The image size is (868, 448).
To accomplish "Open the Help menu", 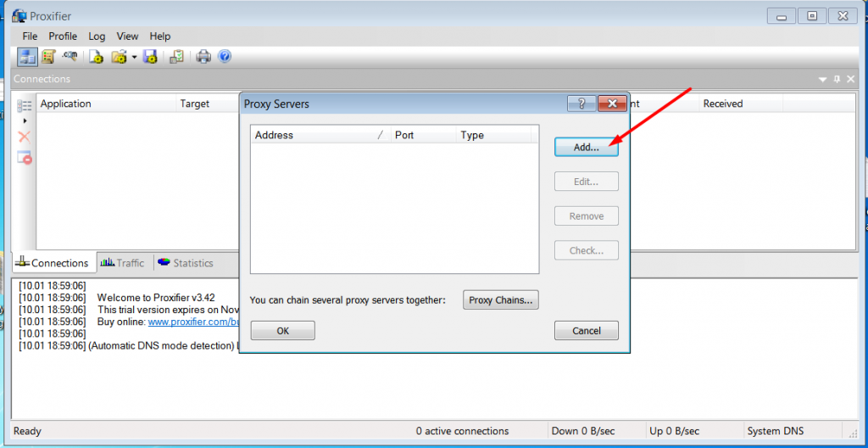I will point(160,36).
